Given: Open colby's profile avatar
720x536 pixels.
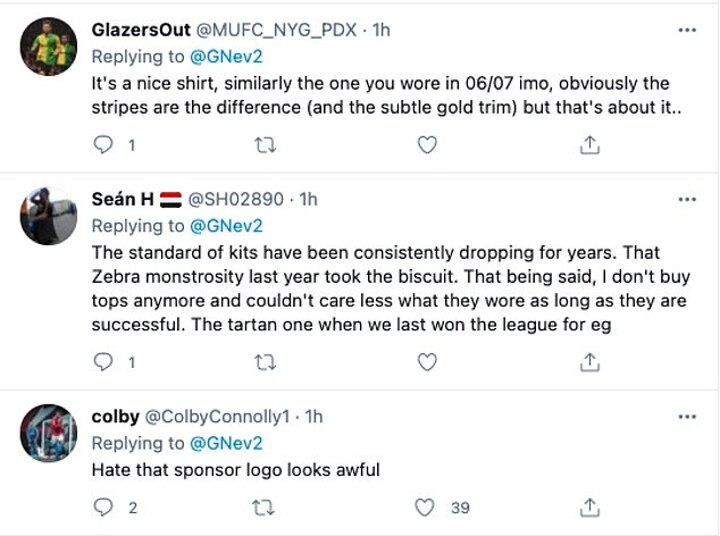Looking at the screenshot, I should tap(48, 433).
